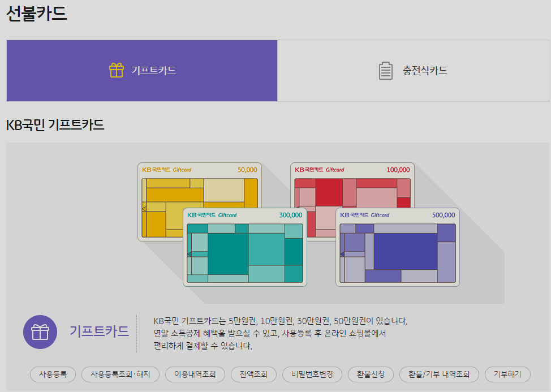Viewport: 551px width, 392px height.
Task: Check balance via 잔액조회
Action: [x=253, y=374]
